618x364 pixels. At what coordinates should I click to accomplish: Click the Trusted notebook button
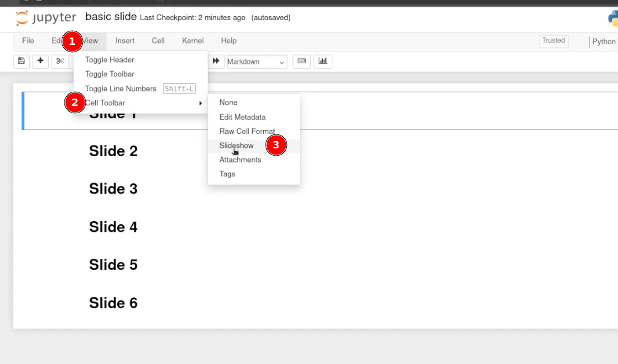pyautogui.click(x=553, y=41)
